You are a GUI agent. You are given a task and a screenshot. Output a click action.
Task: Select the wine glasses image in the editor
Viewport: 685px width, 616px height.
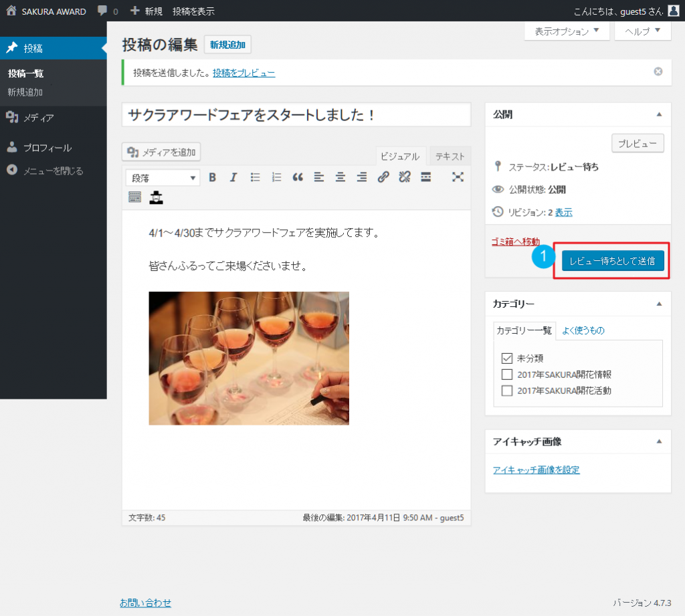coord(249,358)
